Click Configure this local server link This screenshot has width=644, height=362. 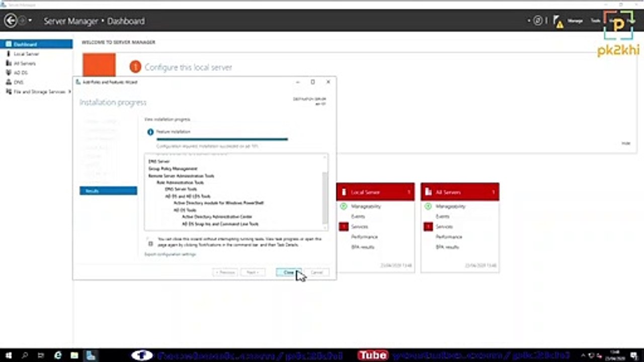188,67
